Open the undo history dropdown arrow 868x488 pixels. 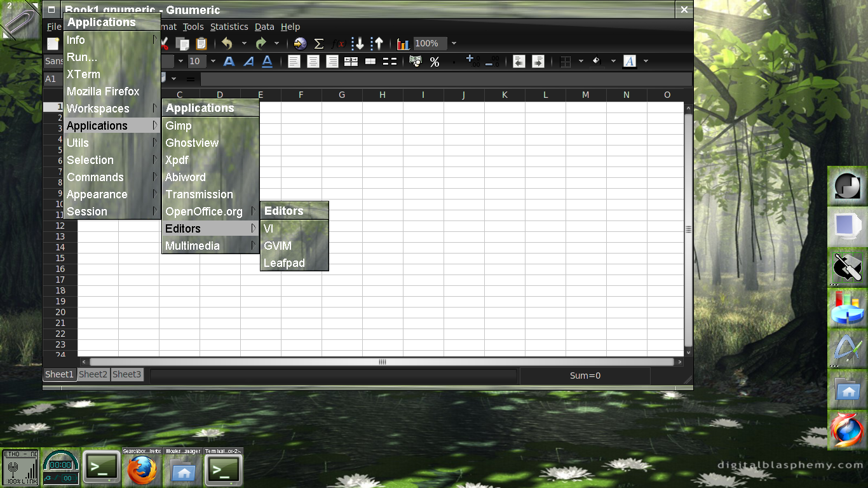(244, 44)
